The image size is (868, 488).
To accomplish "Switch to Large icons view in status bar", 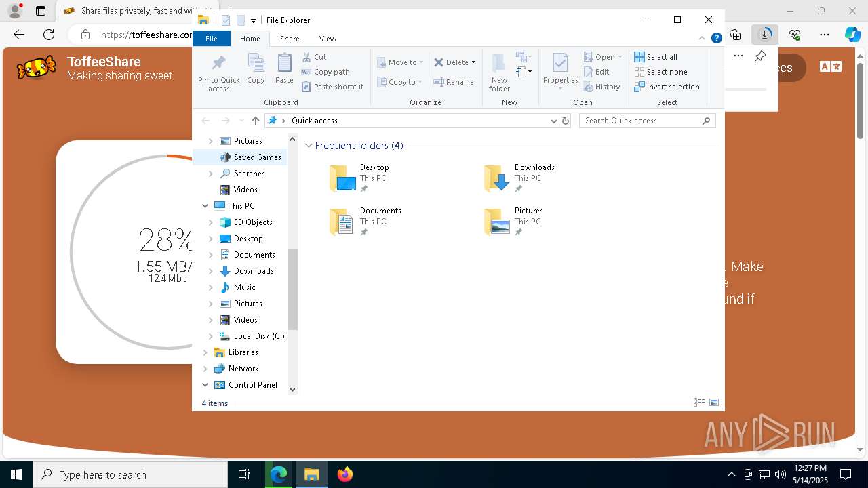I will [714, 403].
